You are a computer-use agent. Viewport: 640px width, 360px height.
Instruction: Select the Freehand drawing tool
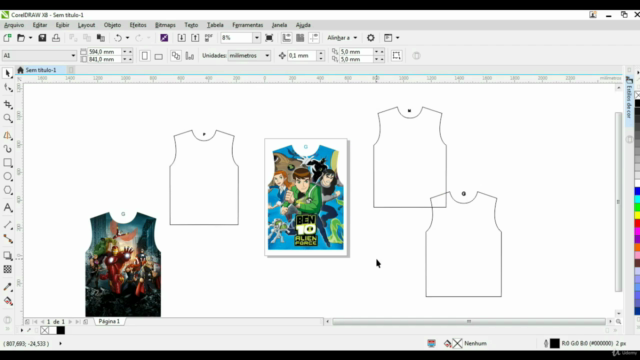tap(8, 135)
